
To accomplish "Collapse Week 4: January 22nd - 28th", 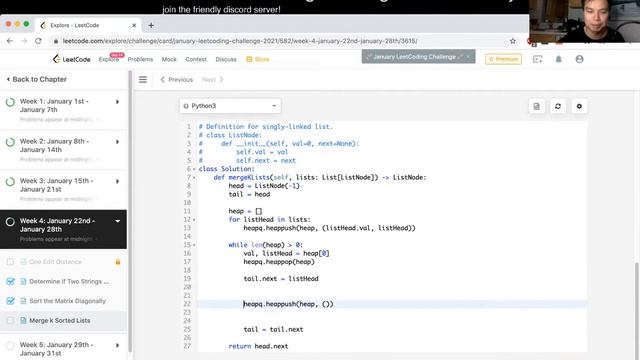I will [x=118, y=221].
